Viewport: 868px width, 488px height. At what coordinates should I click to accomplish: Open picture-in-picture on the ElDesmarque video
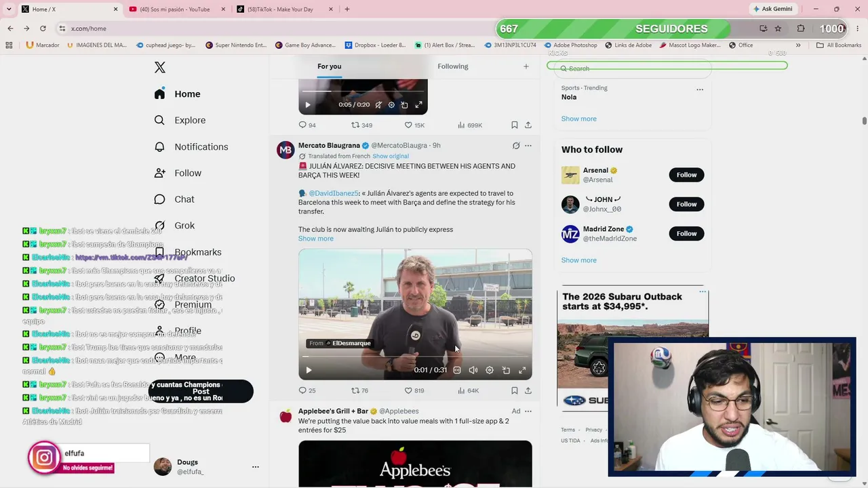point(506,370)
